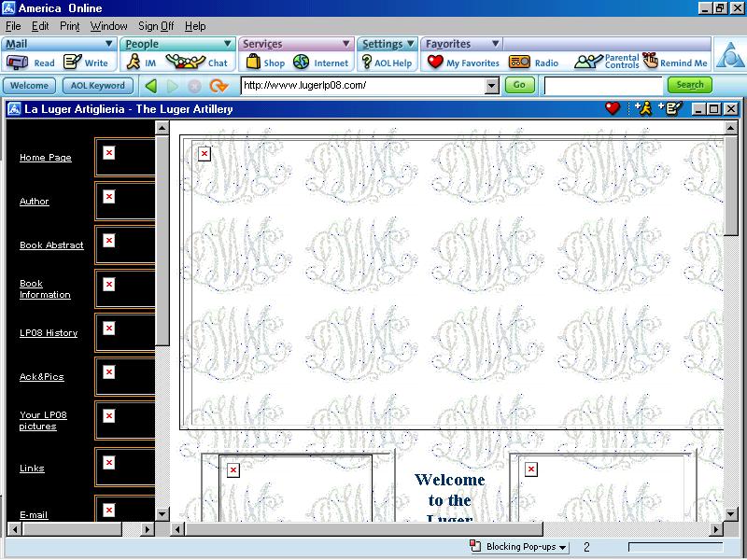Image resolution: width=747 pixels, height=560 pixels.
Task: Open the Book Abstract link
Action: pos(51,245)
